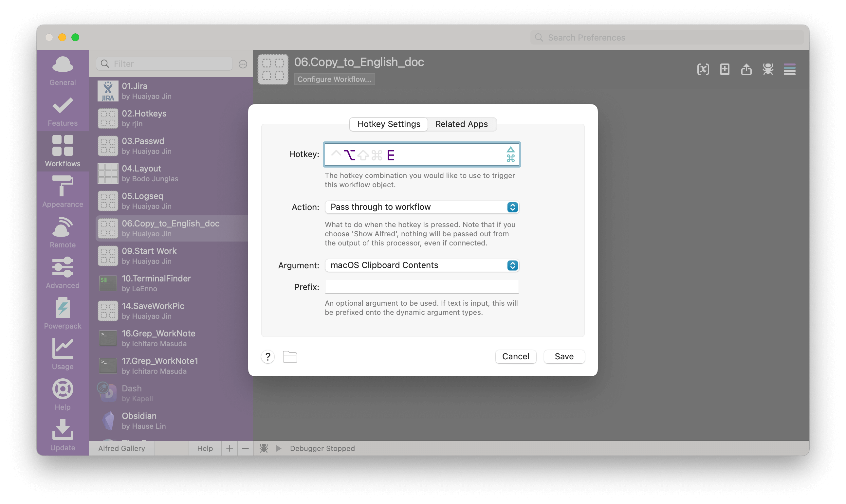Open the Advanced preferences section
Screen dimensions: 846x504
pyautogui.click(x=63, y=273)
